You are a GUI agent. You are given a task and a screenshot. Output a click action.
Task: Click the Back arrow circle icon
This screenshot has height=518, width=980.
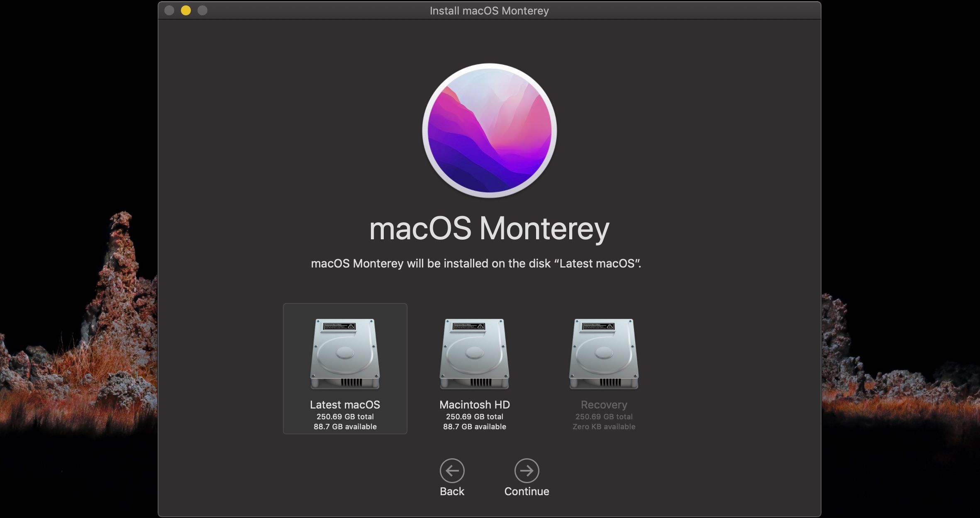pos(452,470)
